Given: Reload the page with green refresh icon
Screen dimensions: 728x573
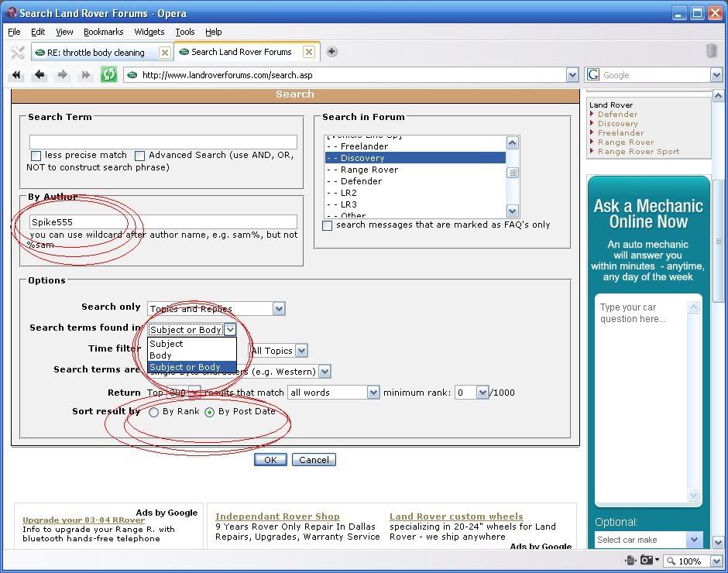Looking at the screenshot, I should pyautogui.click(x=109, y=75).
